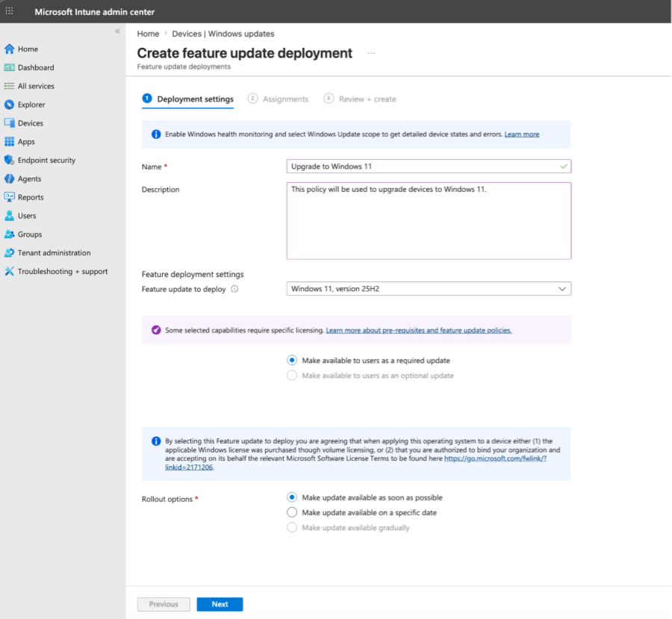
Task: Open Learn more link in health monitoring banner
Action: tap(522, 134)
